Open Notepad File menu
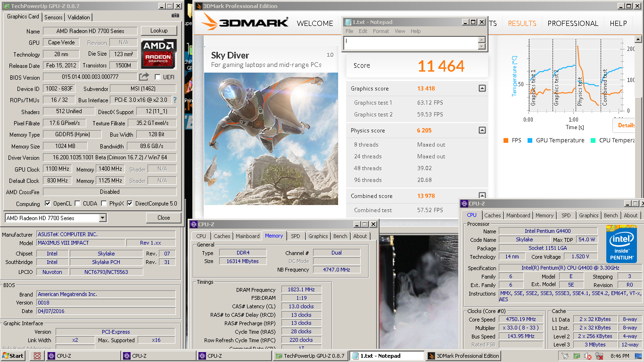 click(x=349, y=31)
